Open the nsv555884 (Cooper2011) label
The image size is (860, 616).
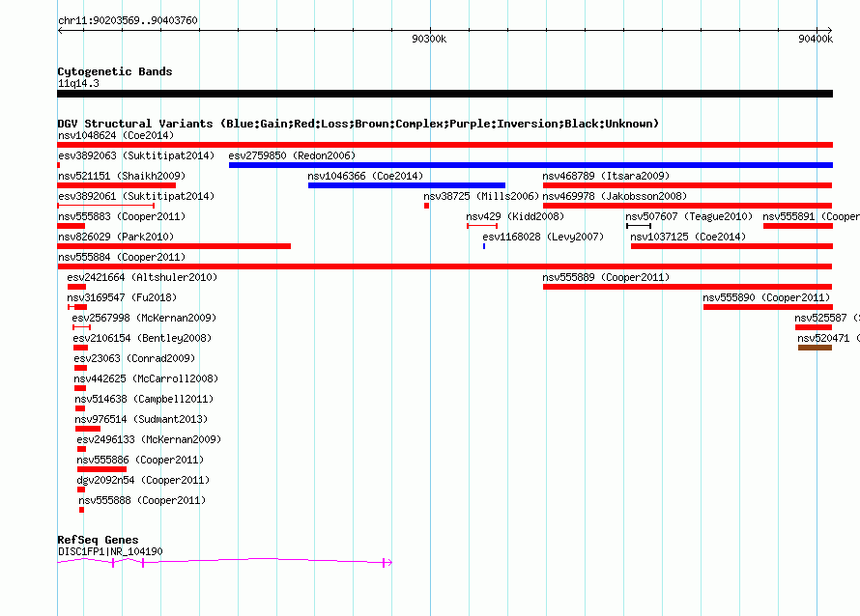click(x=122, y=257)
